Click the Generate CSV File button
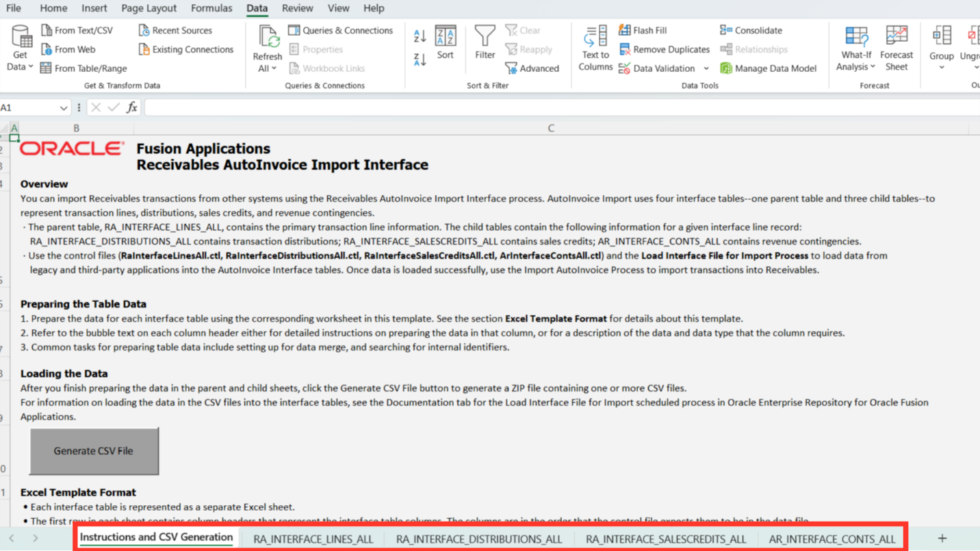980x551 pixels. 94,451
